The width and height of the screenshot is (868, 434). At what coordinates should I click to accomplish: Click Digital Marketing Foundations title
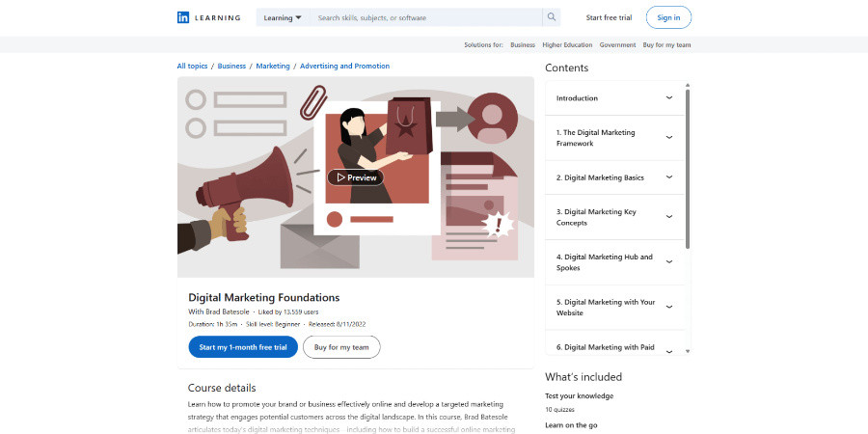[x=264, y=297]
